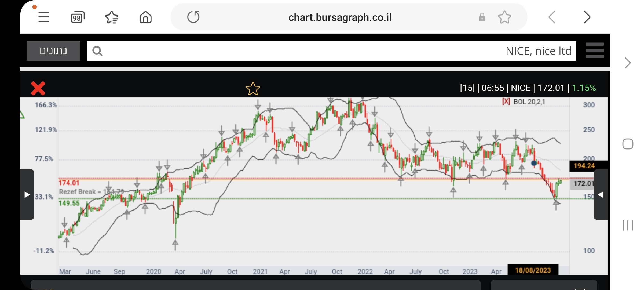
Task: Click the chevron in the system edge panel
Action: point(627,63)
